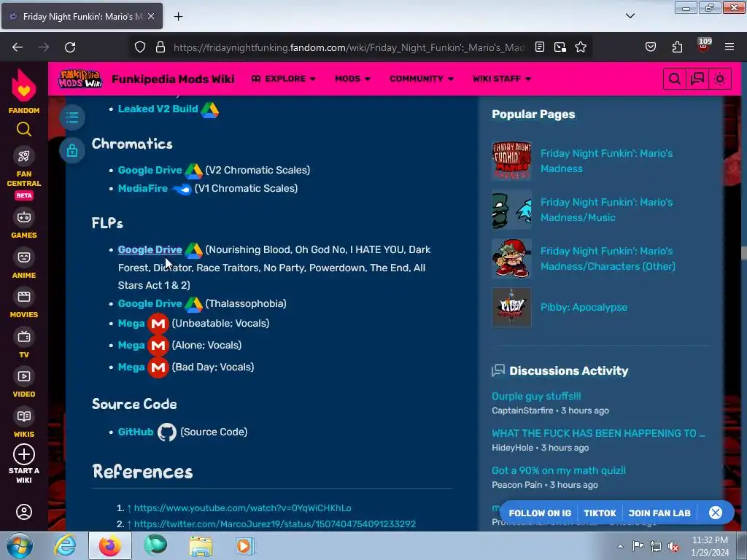Open the Games sidebar icon
The height and width of the screenshot is (560, 747).
(x=24, y=217)
